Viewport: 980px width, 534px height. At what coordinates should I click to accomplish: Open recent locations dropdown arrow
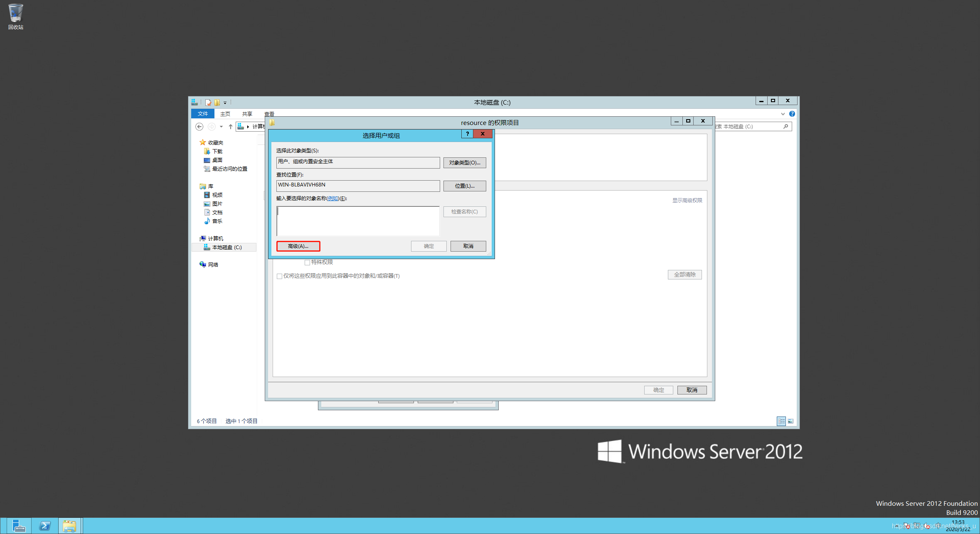[x=221, y=127]
